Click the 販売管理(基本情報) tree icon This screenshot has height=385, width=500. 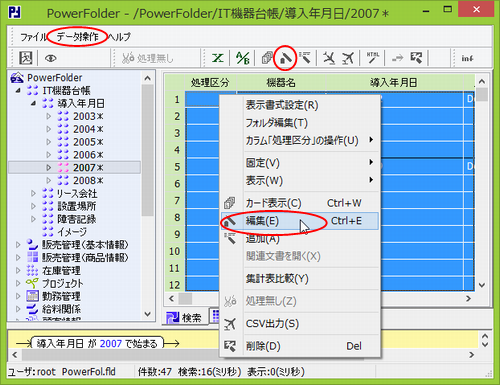point(32,245)
